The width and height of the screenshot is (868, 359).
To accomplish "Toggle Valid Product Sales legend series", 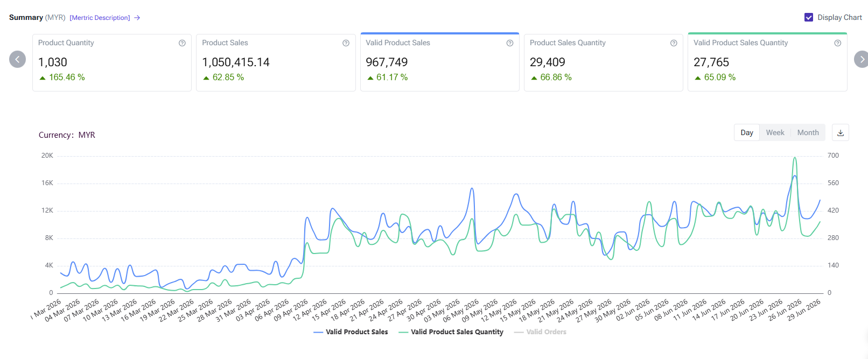I will (x=351, y=332).
